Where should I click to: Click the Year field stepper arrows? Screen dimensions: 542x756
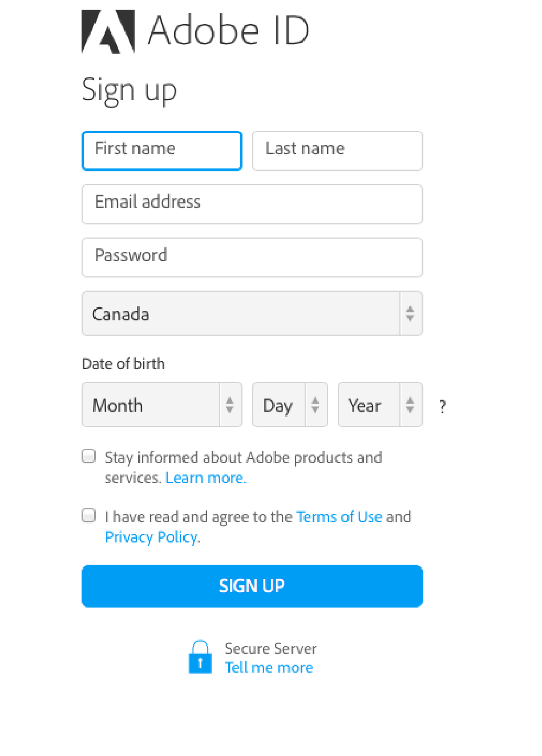(410, 405)
